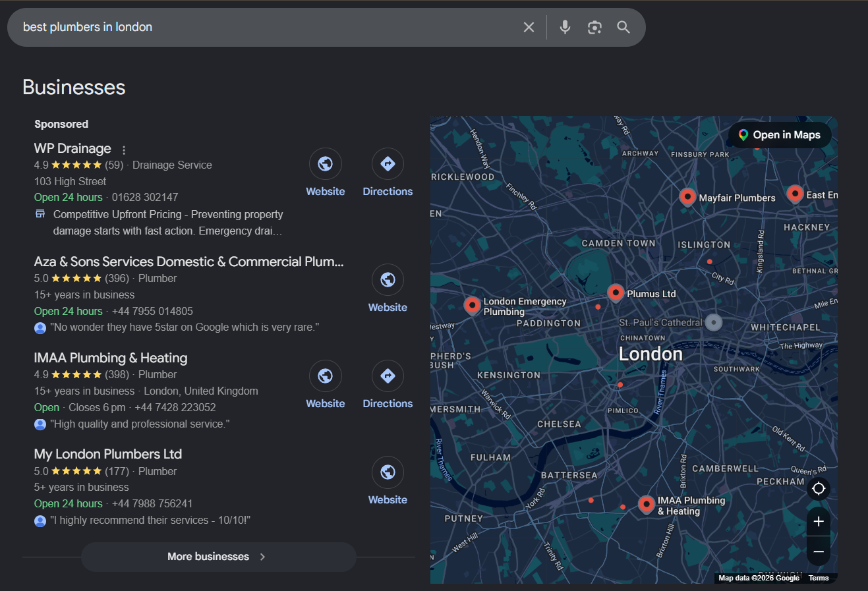Zoom out on the map

819,551
